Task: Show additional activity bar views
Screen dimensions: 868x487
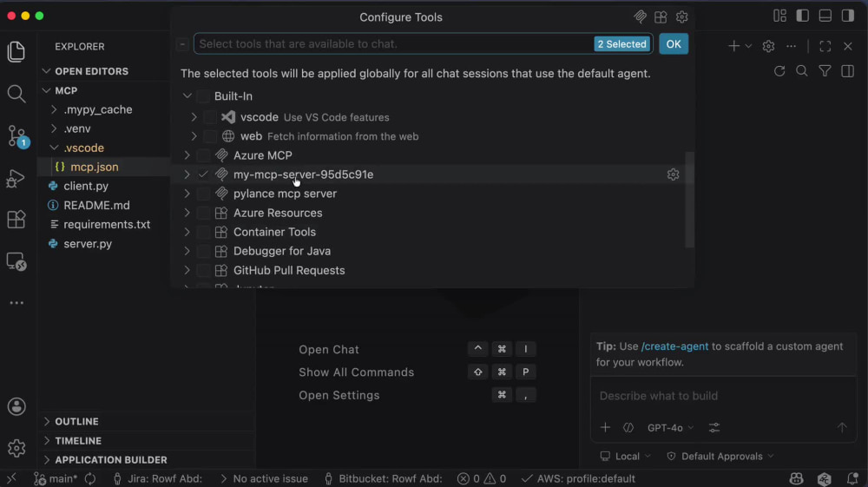Action: pyautogui.click(x=16, y=303)
